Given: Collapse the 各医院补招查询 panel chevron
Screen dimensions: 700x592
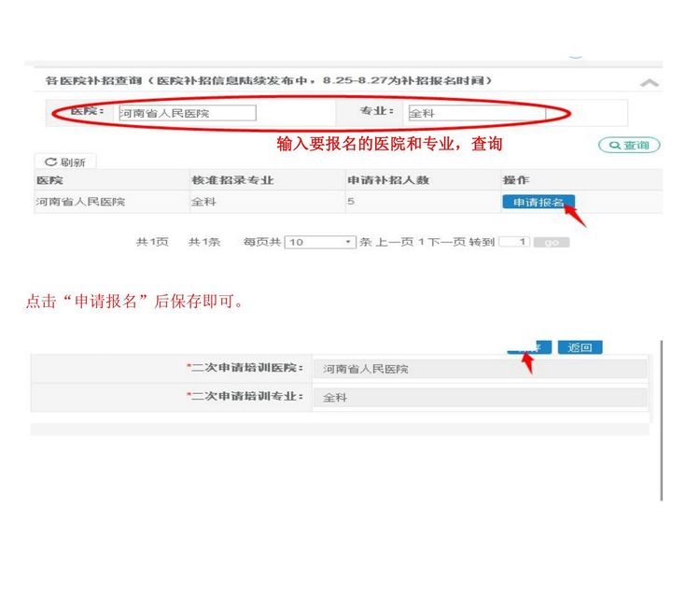Looking at the screenshot, I should [650, 83].
